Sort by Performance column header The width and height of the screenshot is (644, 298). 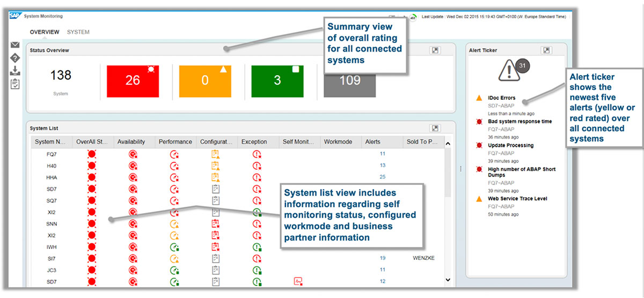(x=175, y=142)
